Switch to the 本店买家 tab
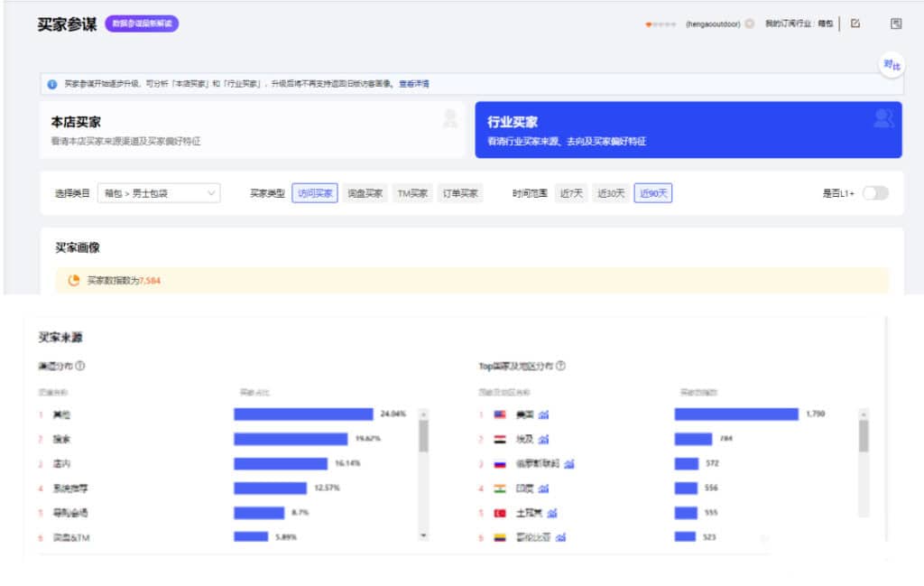 (x=252, y=130)
